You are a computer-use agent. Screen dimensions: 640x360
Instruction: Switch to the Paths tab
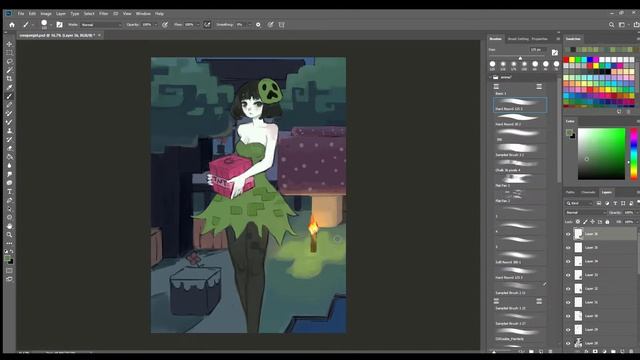(x=570, y=192)
